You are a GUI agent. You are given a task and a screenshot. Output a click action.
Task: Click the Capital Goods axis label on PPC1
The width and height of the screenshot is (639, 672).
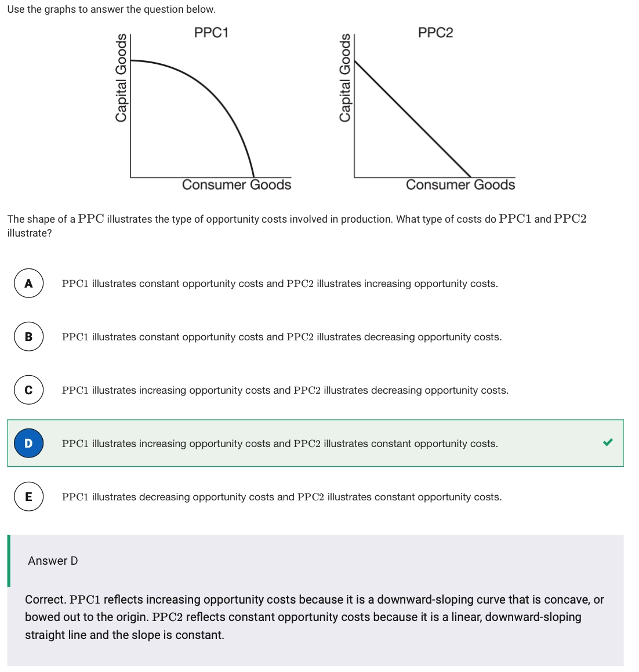tap(121, 78)
